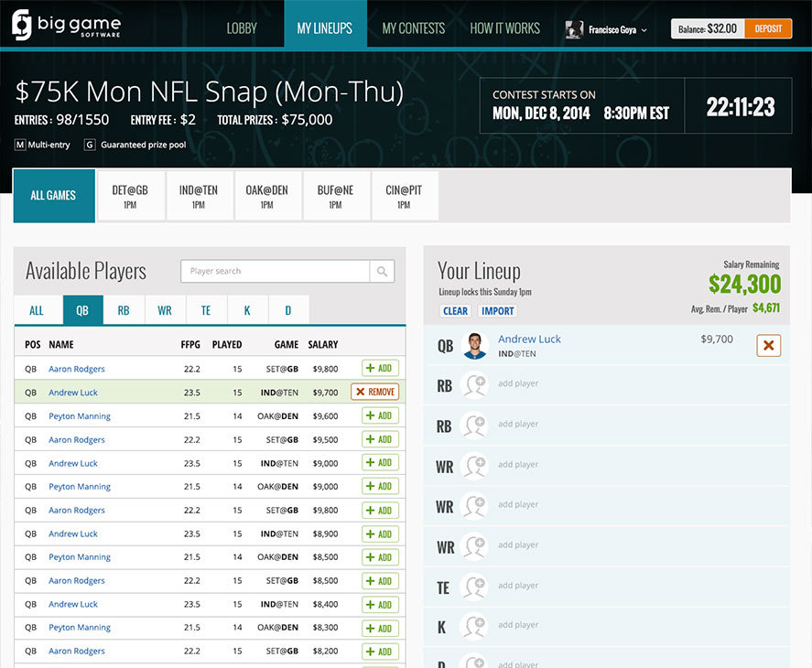Click the add-player icon in second WR slot
The image size is (812, 668).
pos(475,506)
